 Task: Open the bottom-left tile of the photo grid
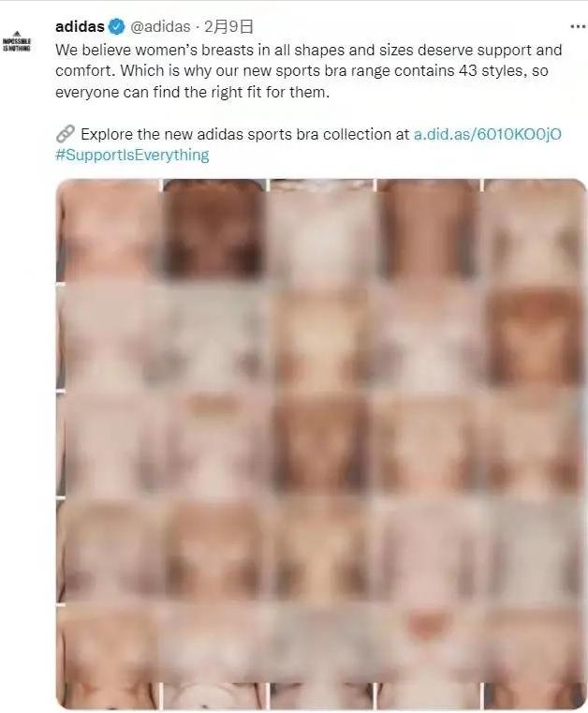point(109,657)
